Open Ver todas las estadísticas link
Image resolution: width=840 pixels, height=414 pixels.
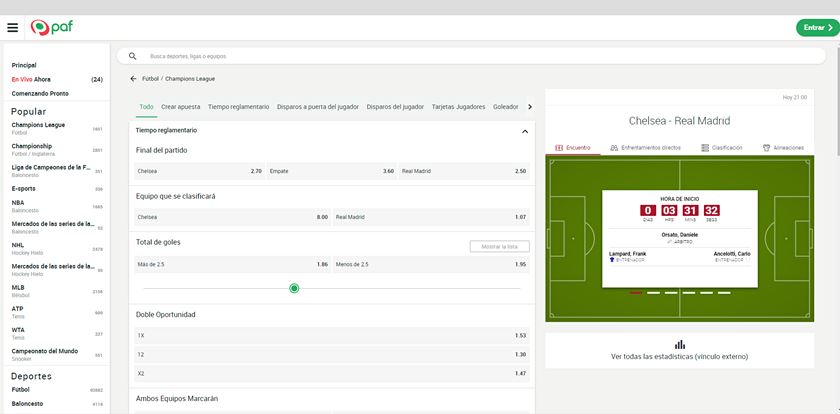click(679, 357)
